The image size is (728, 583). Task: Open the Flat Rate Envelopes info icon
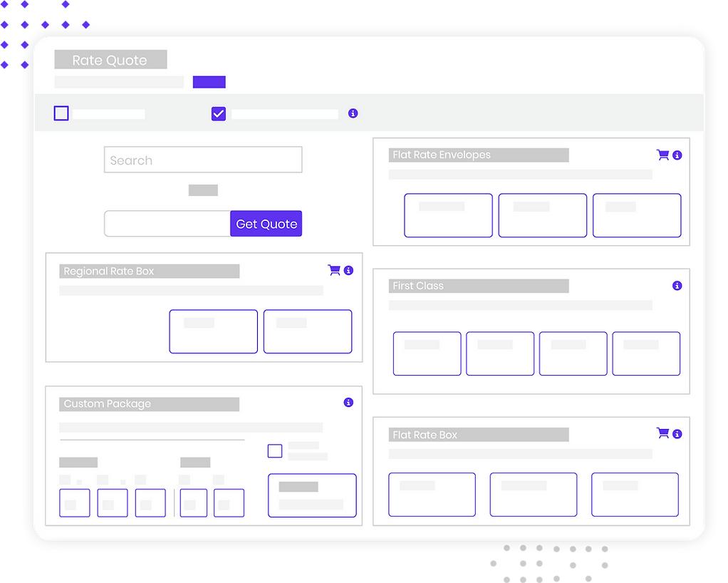coord(677,155)
